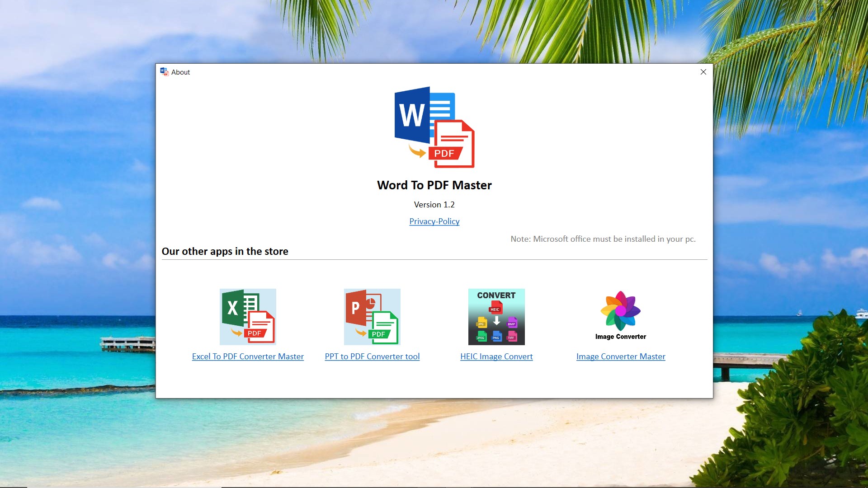The height and width of the screenshot is (488, 868).
Task: Click the PPT to PDF Converter icon
Action: click(x=372, y=317)
